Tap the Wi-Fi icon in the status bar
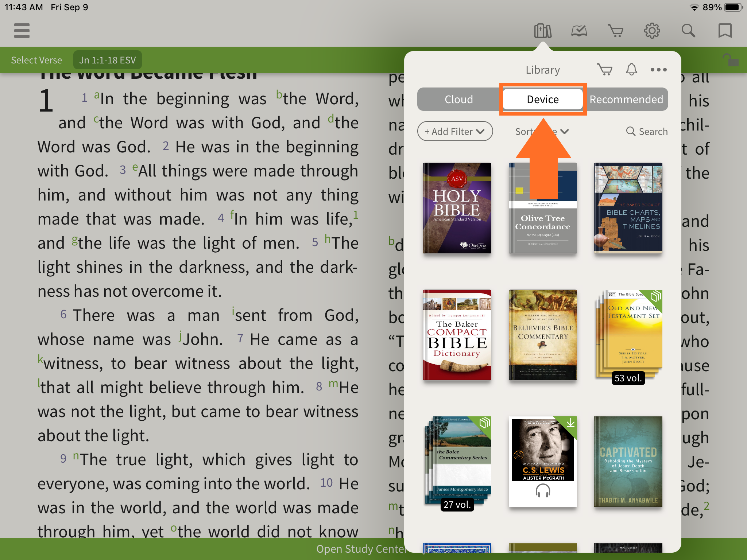The image size is (747, 560). (694, 7)
